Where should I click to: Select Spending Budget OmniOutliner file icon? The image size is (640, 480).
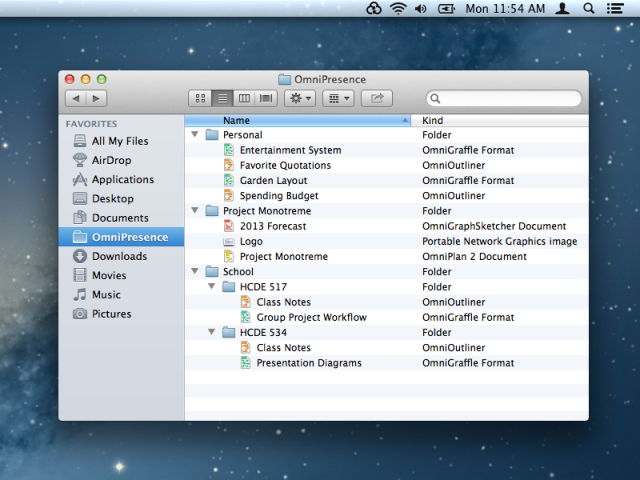229,196
